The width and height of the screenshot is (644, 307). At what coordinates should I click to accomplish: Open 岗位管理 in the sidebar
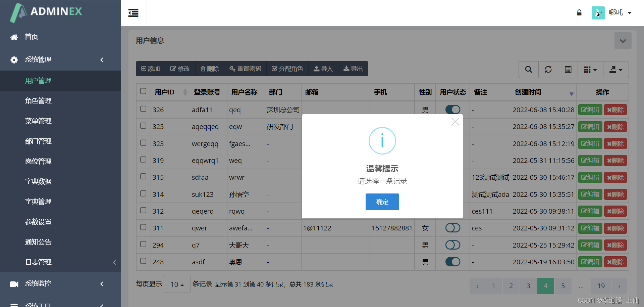pos(38,161)
